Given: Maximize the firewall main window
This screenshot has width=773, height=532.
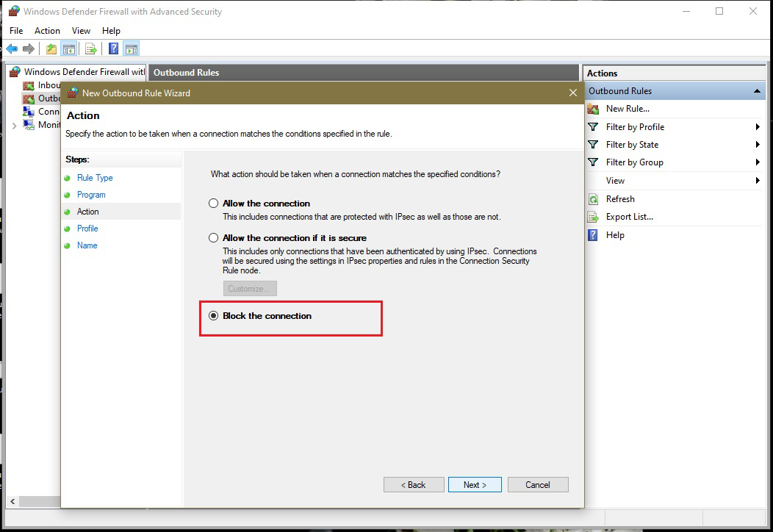Looking at the screenshot, I should [719, 11].
